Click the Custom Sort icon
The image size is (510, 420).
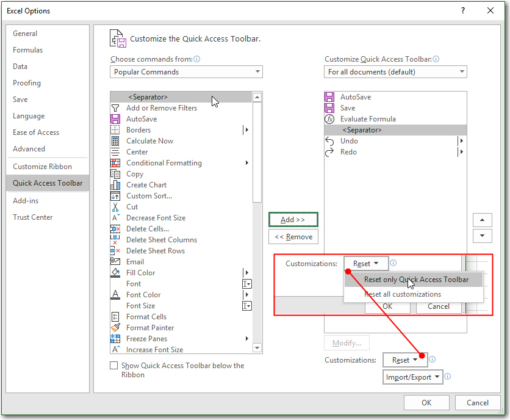pyautogui.click(x=115, y=196)
